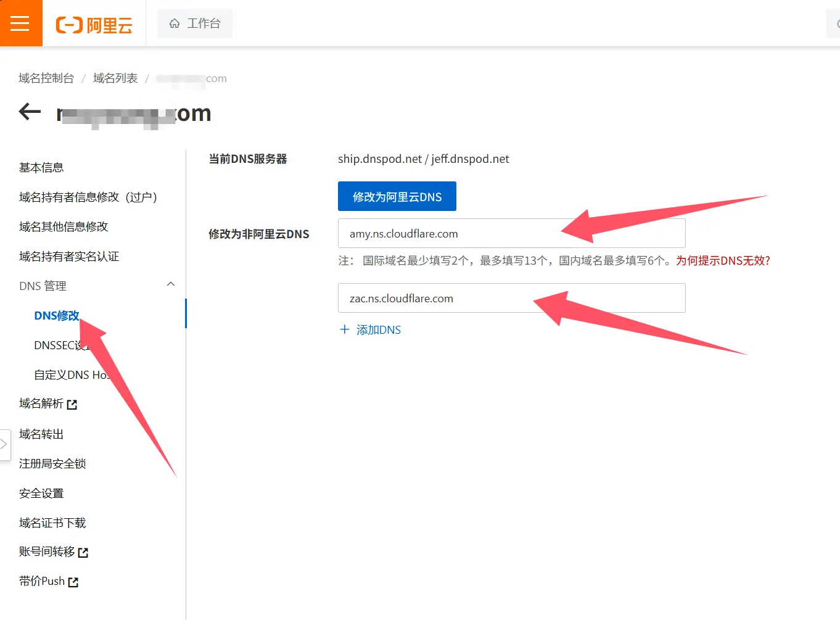
Task: Click the Alibaba Cloud logo
Action: [94, 25]
